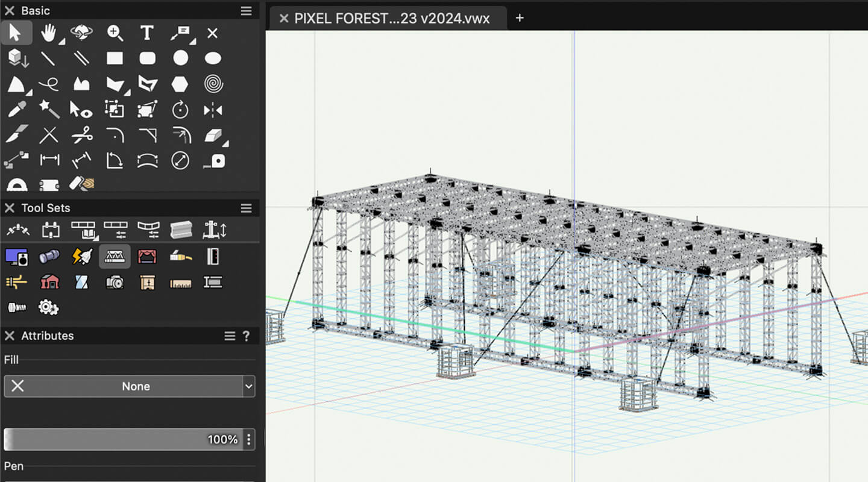Select the Callout tool
Image resolution: width=868 pixels, height=482 pixels.
(x=180, y=33)
